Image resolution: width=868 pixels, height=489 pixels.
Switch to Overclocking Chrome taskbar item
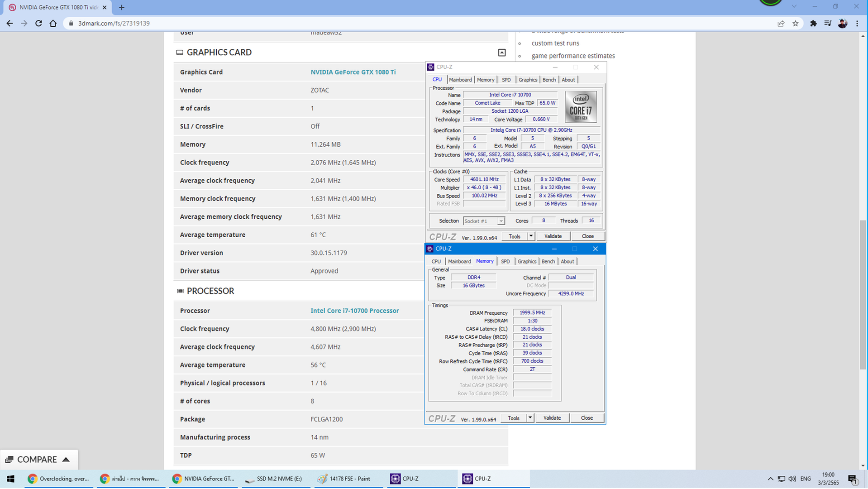(58, 479)
